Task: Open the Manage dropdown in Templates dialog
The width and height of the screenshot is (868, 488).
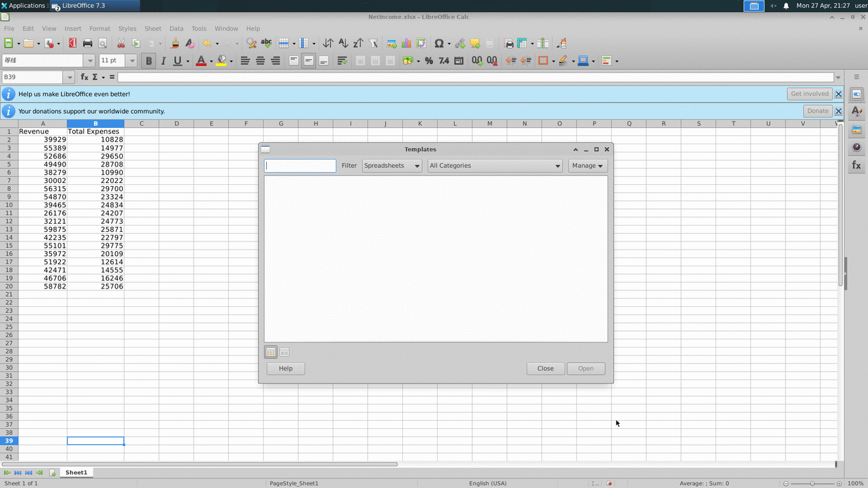Action: (587, 165)
